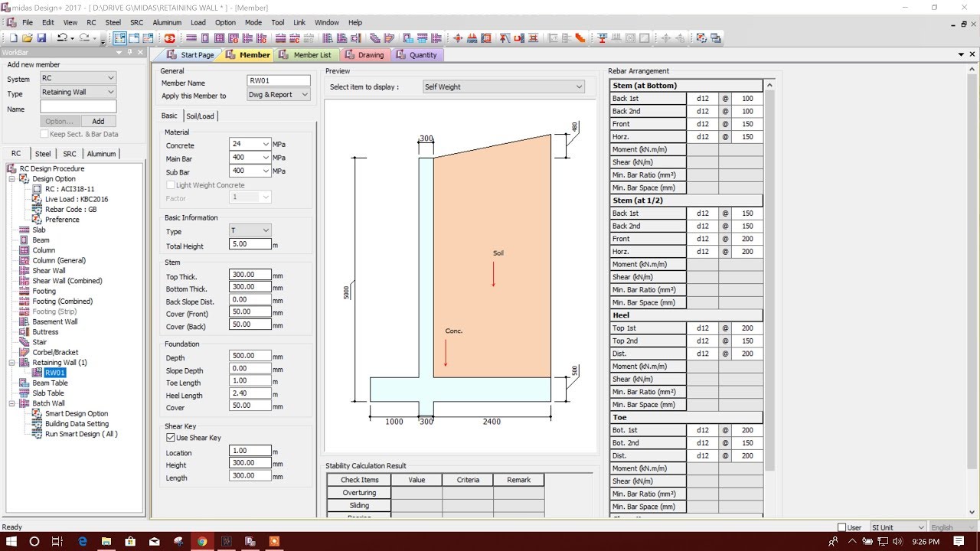
Task: Check the User checkbox in the status bar
Action: click(x=840, y=527)
